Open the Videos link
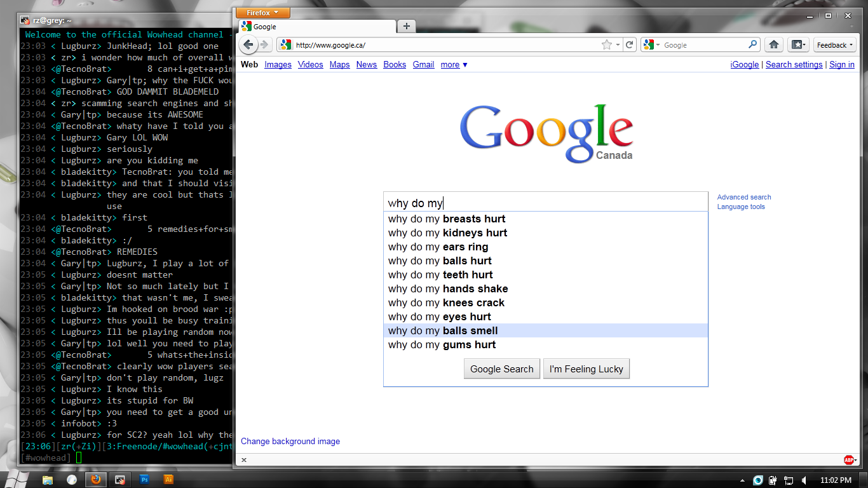 [x=310, y=64]
